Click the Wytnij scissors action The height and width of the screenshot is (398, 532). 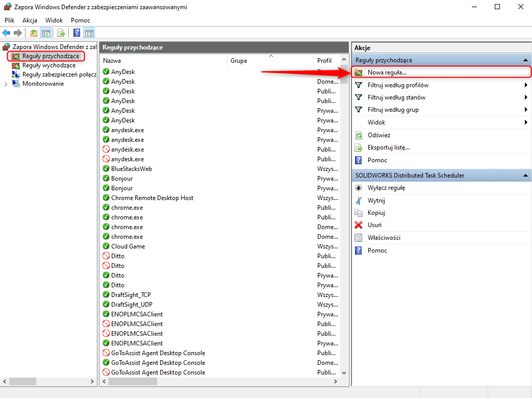441,201
